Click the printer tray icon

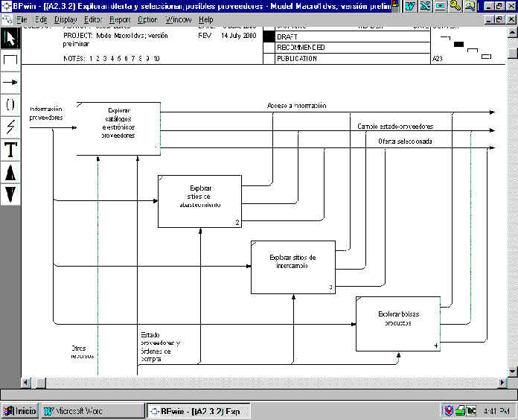tap(460, 411)
